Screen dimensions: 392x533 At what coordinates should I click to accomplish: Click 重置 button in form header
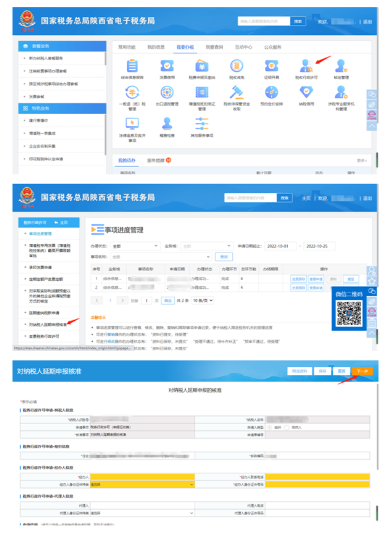[x=341, y=371]
